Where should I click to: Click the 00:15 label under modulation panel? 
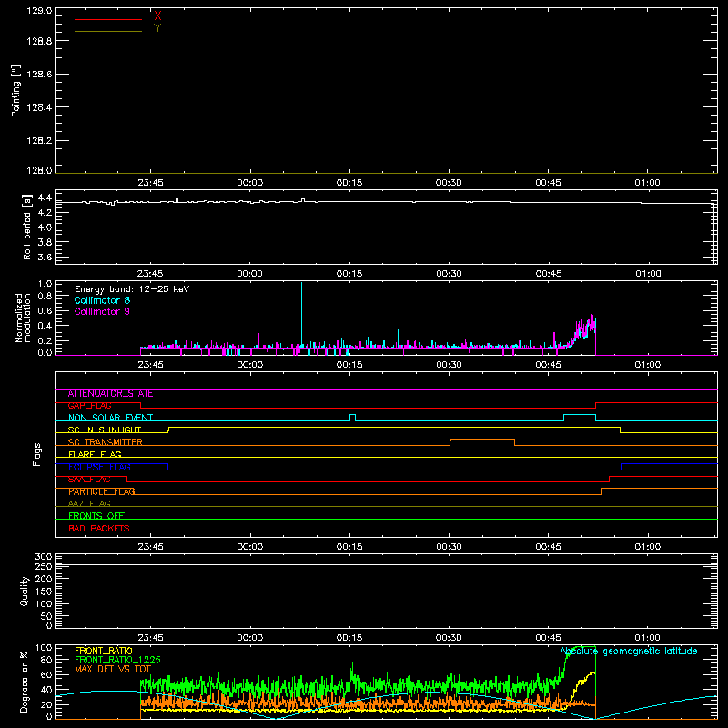[349, 365]
